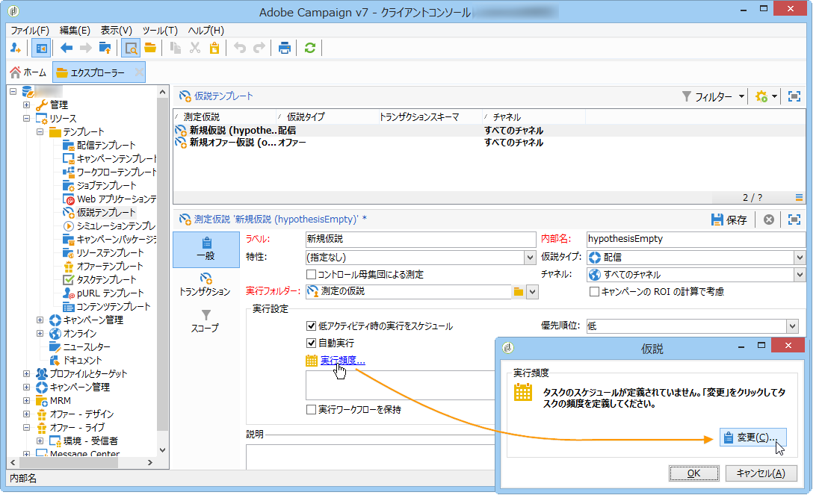Uncheck 低アクティビティ時の実行をスケジュール

tap(311, 326)
